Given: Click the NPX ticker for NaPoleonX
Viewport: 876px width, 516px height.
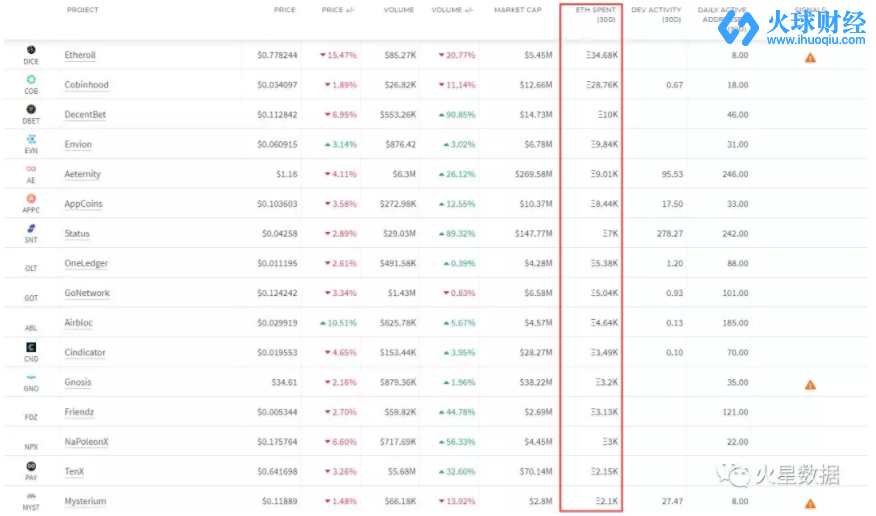Looking at the screenshot, I should click(x=31, y=447).
